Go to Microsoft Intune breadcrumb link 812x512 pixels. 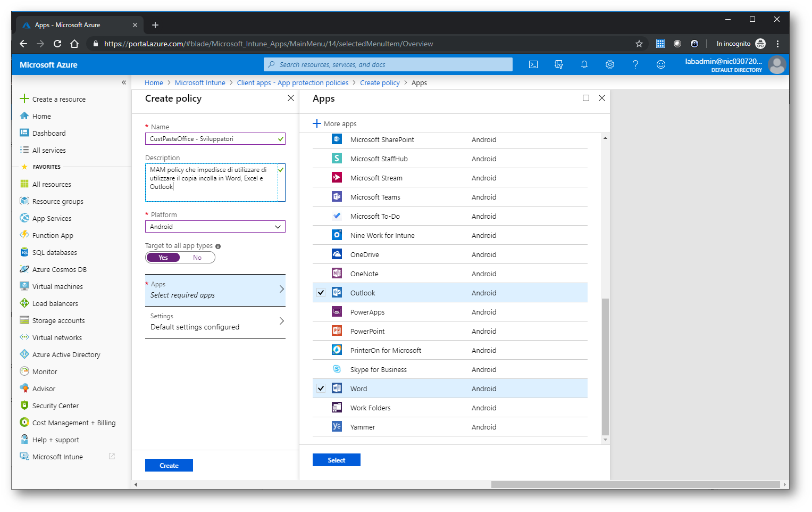(200, 82)
